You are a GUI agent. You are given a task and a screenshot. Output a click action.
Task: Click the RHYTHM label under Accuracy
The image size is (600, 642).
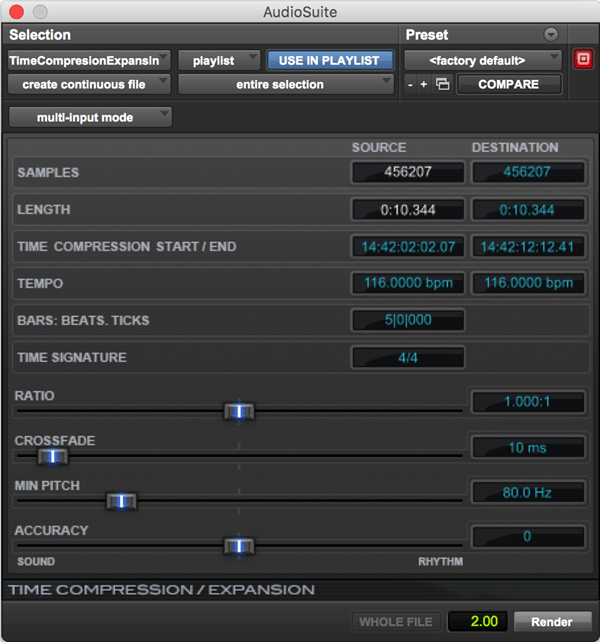[440, 561]
